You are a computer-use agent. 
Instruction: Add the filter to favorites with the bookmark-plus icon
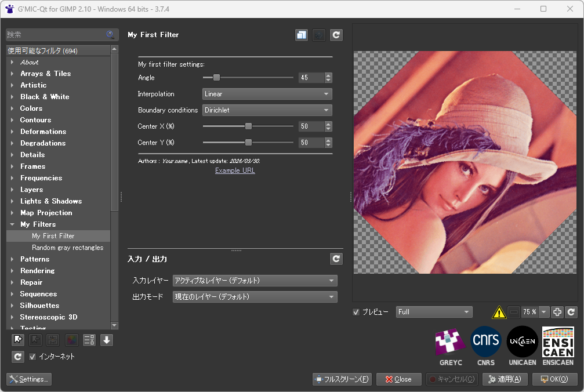pos(17,340)
